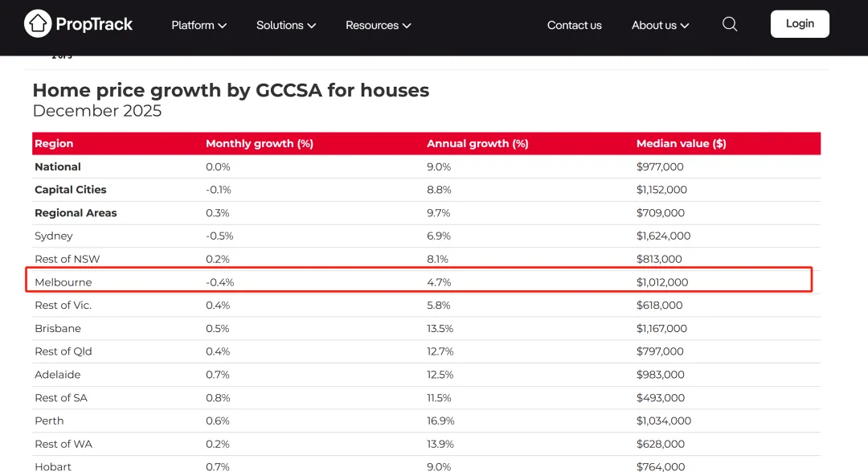Go to Contact us page
Viewport: 868px width, 472px height.
pos(574,25)
